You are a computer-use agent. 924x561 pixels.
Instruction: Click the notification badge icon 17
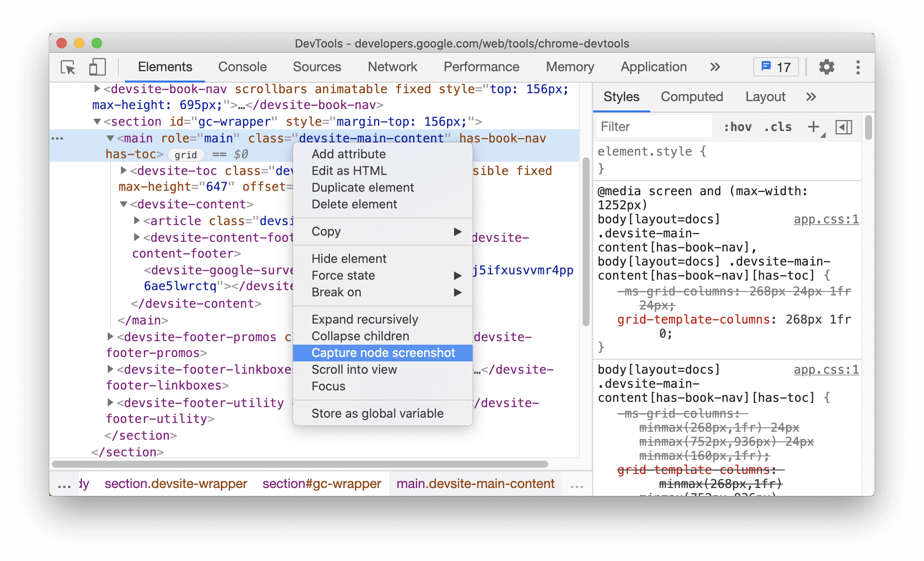pyautogui.click(x=777, y=66)
